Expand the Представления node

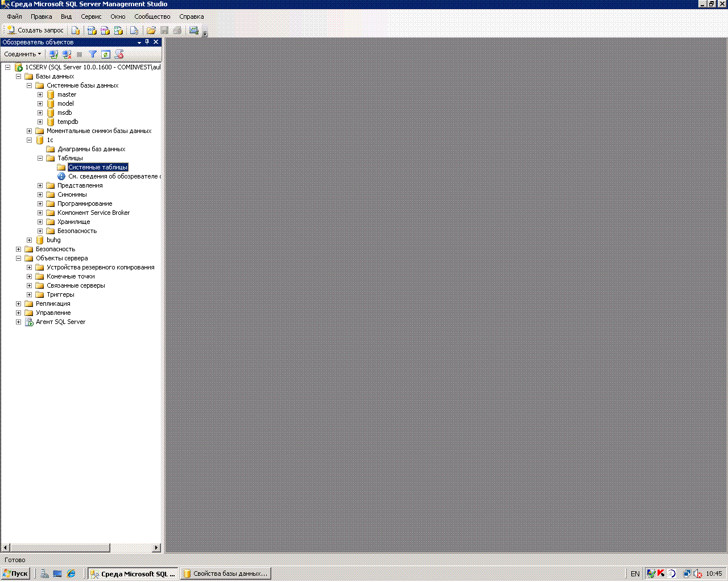tap(40, 185)
